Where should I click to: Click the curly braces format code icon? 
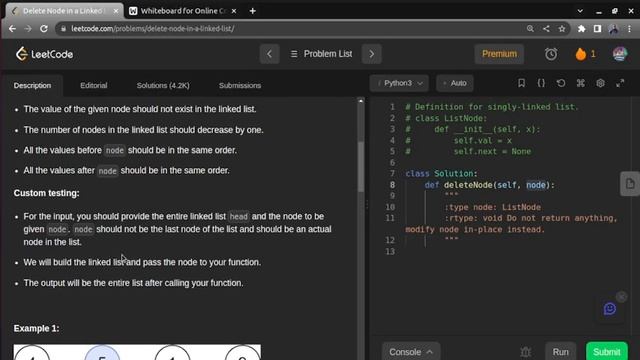pos(541,83)
